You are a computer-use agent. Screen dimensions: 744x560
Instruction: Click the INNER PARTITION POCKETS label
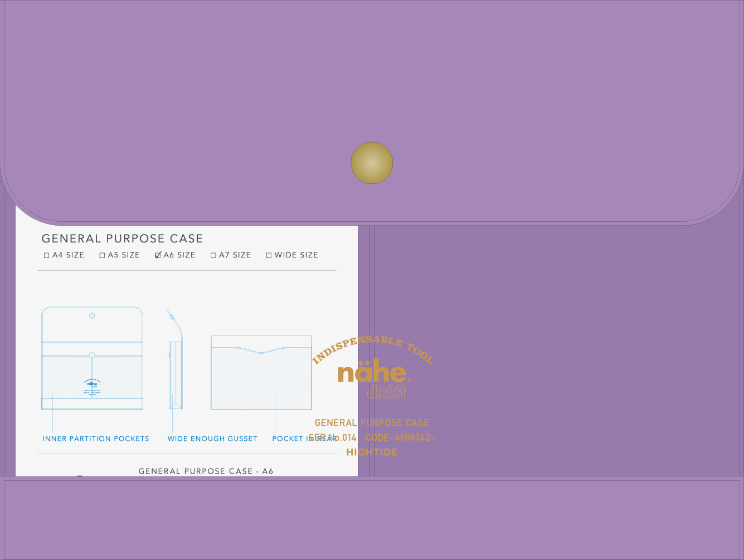(x=96, y=439)
